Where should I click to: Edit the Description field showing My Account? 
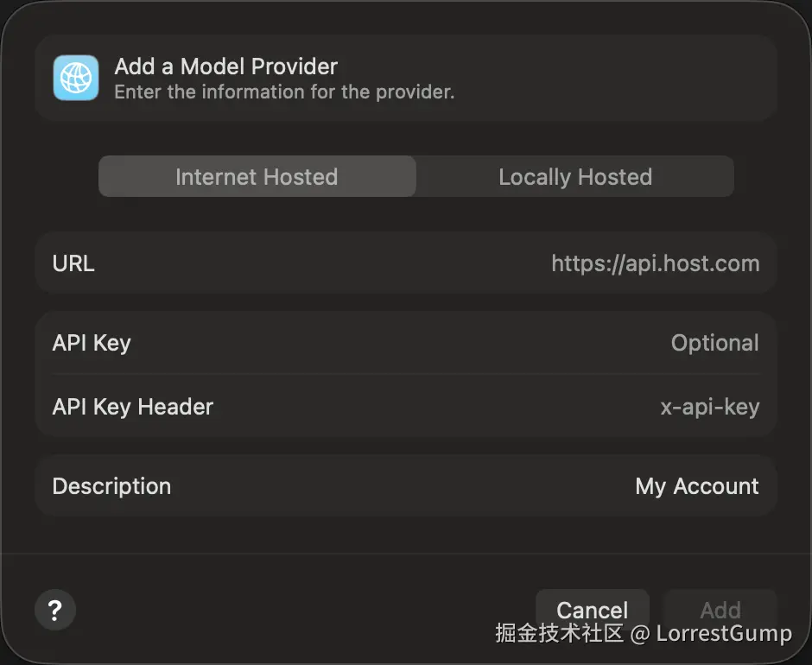[696, 486]
